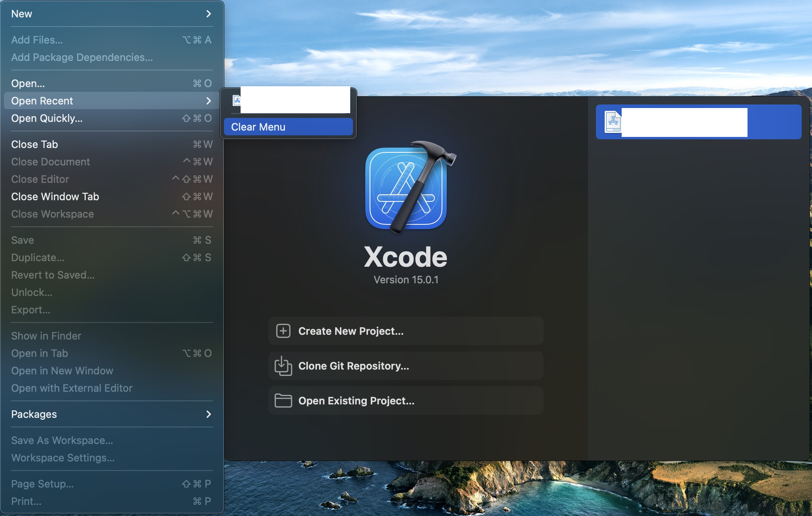The height and width of the screenshot is (516, 812).
Task: Choose Close Window Tab menu item
Action: (x=55, y=197)
